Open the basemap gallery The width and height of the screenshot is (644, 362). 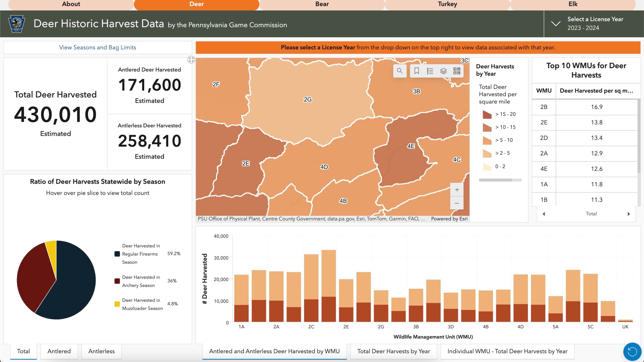tap(458, 71)
